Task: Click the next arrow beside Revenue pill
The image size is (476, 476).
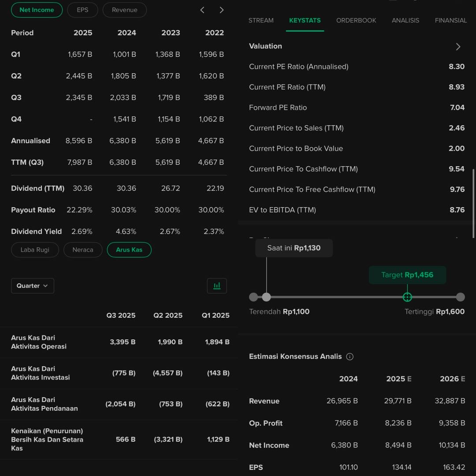Action: 222,10
